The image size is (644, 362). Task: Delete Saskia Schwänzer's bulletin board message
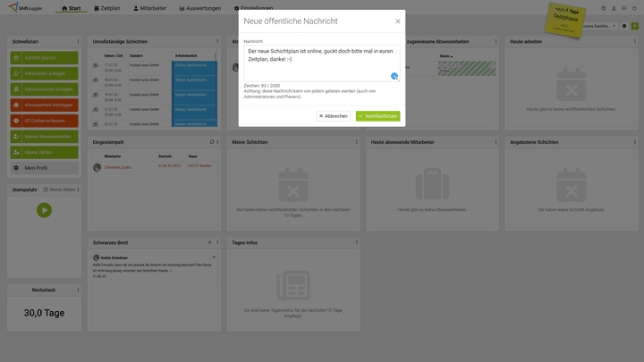tap(214, 257)
